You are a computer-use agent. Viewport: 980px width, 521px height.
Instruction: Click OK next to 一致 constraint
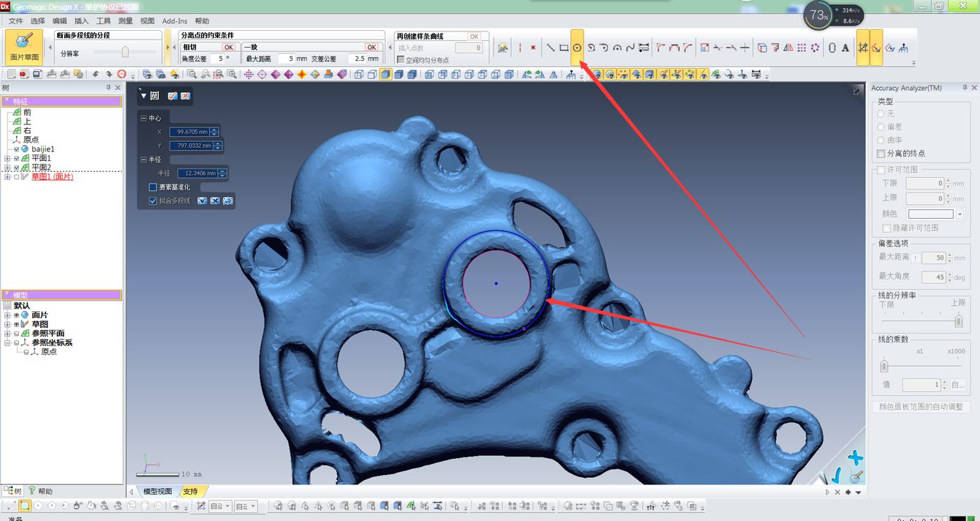[372, 47]
